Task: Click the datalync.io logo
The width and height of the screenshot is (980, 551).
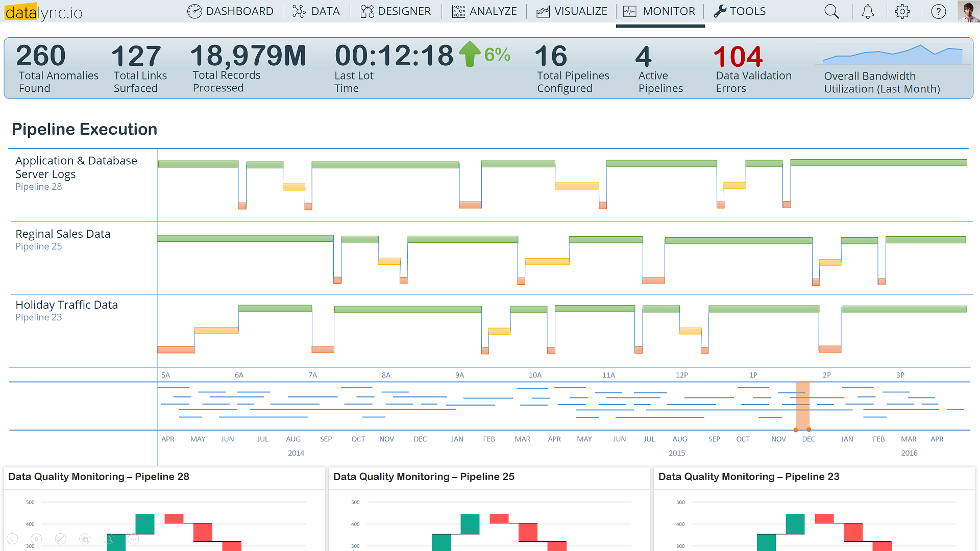Action: pos(43,12)
